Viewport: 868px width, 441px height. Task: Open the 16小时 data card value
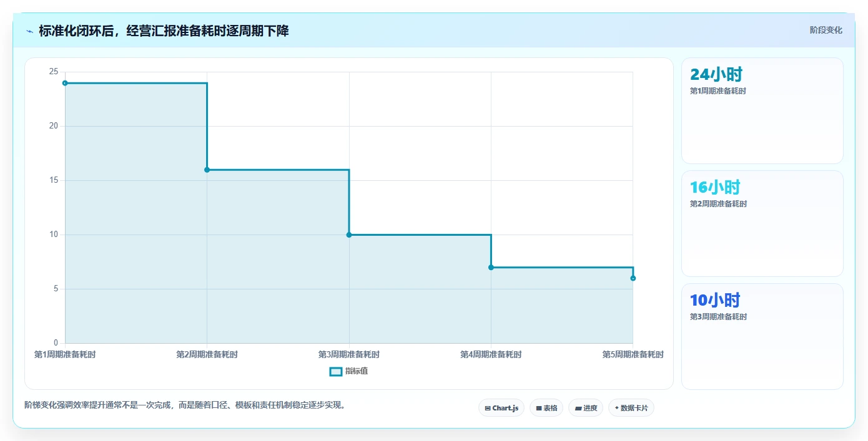click(x=715, y=187)
